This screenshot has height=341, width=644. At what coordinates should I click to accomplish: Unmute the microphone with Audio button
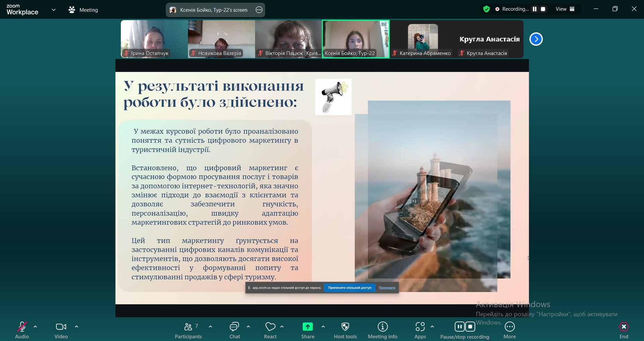(x=22, y=330)
